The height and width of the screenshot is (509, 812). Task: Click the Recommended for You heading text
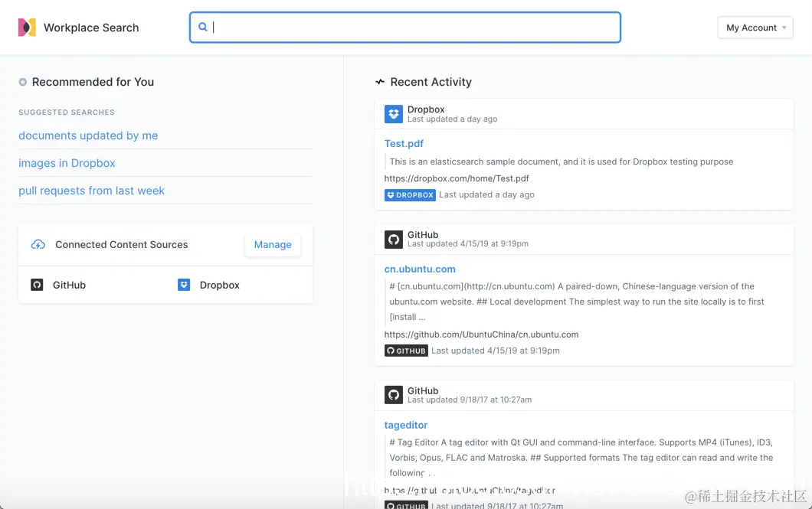coord(93,82)
